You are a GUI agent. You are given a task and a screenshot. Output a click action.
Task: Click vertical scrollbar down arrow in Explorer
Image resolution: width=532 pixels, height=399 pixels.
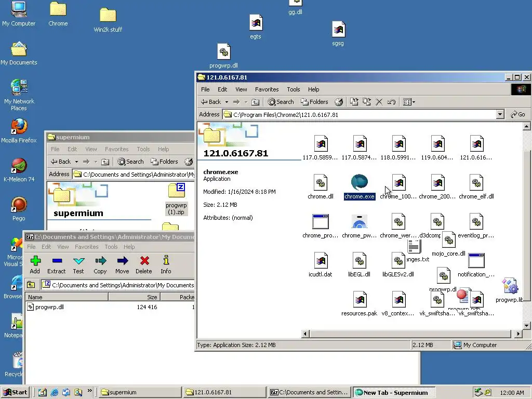527,326
